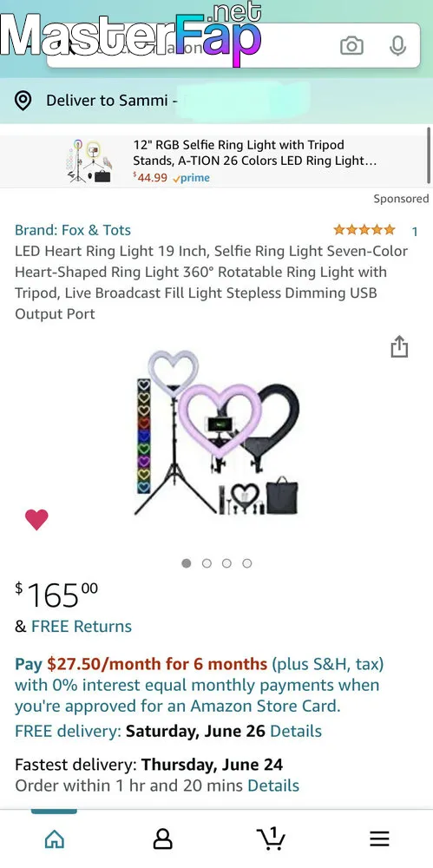Screen dimensions: 433x868
Task: Open the Brand: Fox & Tots link
Action: [x=73, y=230]
